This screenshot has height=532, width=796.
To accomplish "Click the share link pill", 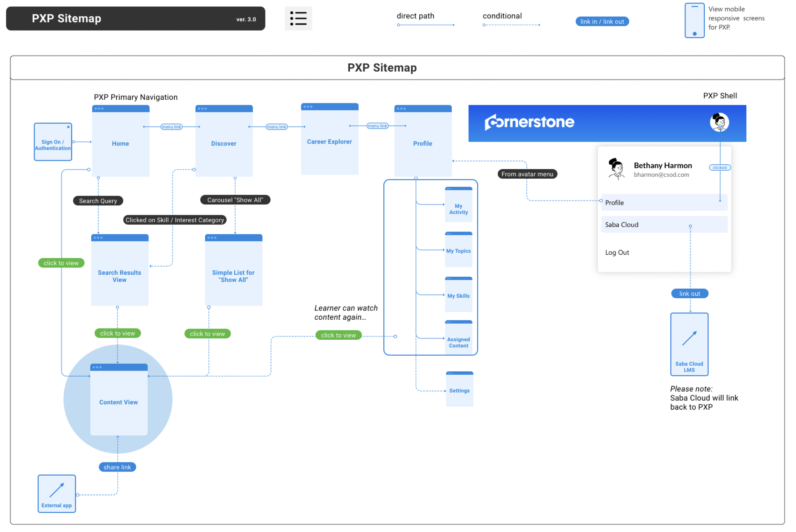I will pyautogui.click(x=117, y=467).
